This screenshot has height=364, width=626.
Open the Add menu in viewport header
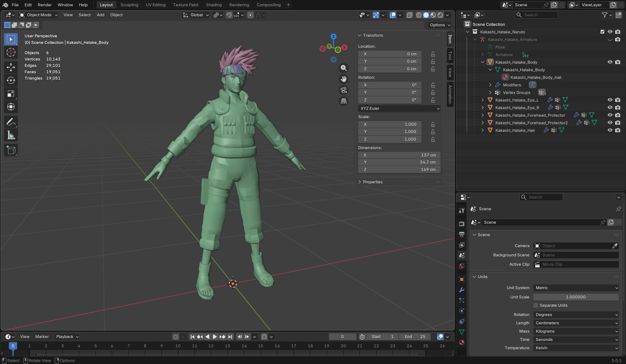pos(101,15)
